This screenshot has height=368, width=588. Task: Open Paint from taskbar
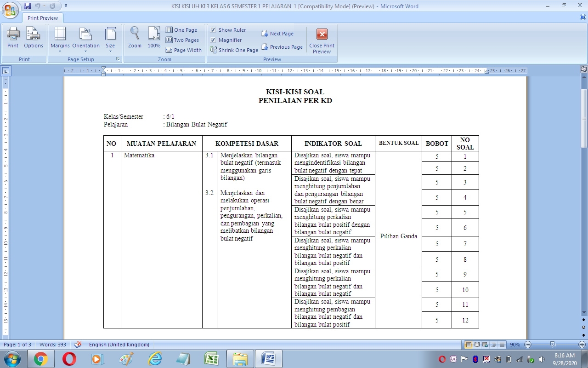click(126, 359)
